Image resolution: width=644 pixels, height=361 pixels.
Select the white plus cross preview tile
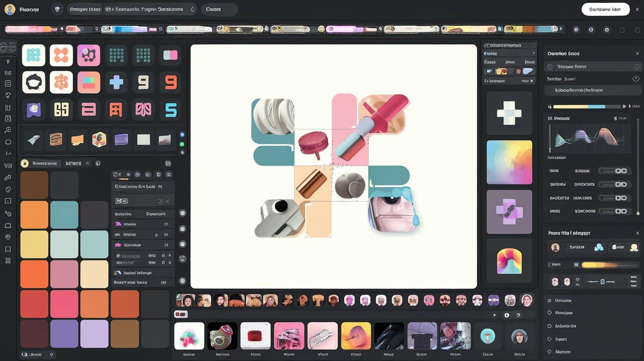(x=509, y=113)
